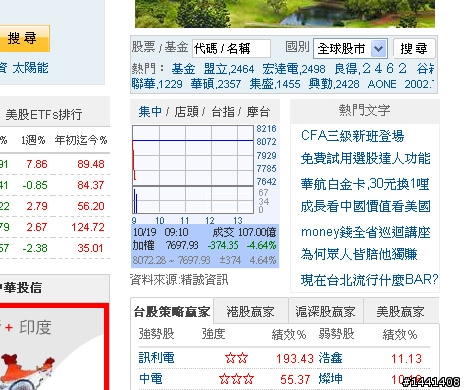Open the 美股贏家 tab
Screen dimensions: 466x390
401,312
